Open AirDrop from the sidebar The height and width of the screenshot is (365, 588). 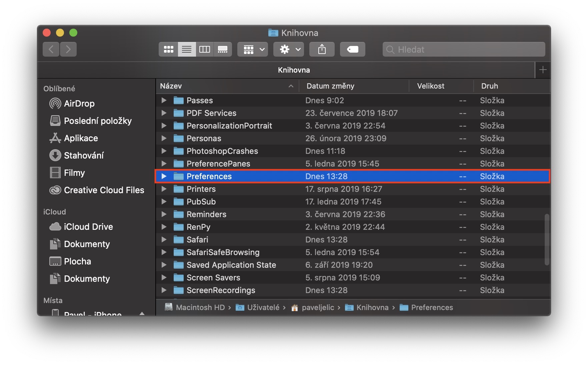coord(79,104)
